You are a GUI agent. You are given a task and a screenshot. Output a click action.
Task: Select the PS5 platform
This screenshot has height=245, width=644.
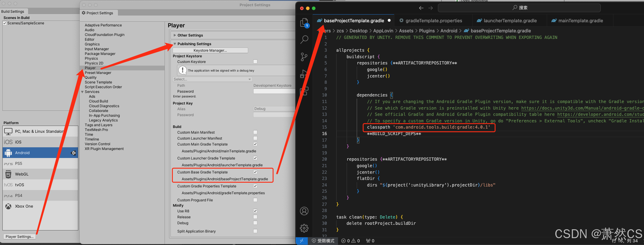pyautogui.click(x=40, y=163)
